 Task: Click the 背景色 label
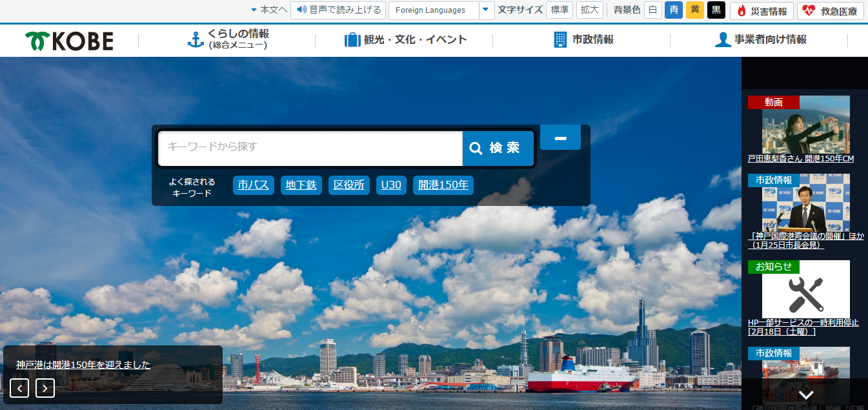coord(627,10)
